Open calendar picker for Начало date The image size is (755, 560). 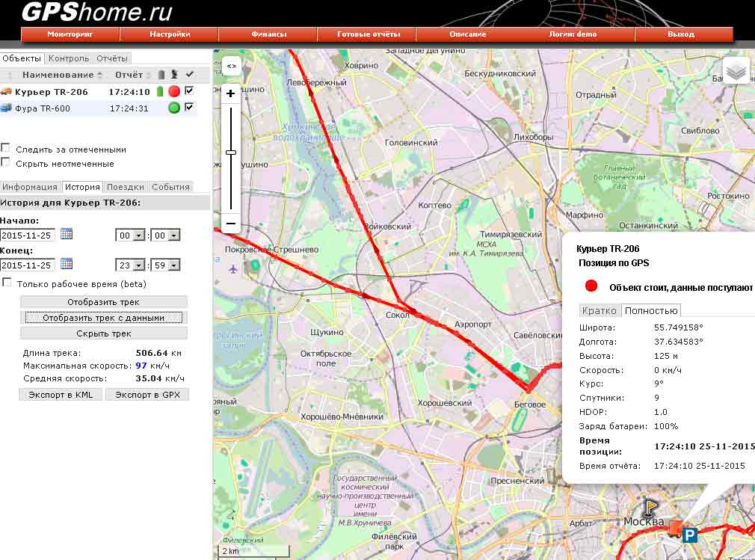(67, 234)
